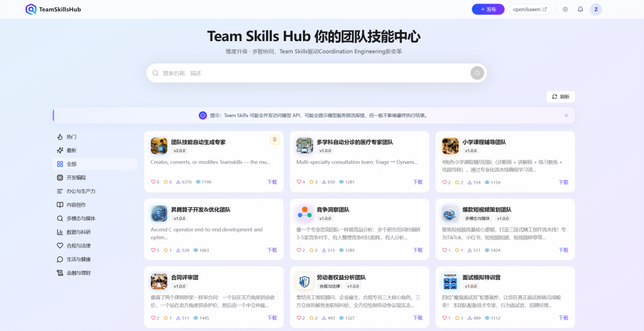Star the 竞争洞察团队 card
This screenshot has width=644, height=331.
(311, 250)
